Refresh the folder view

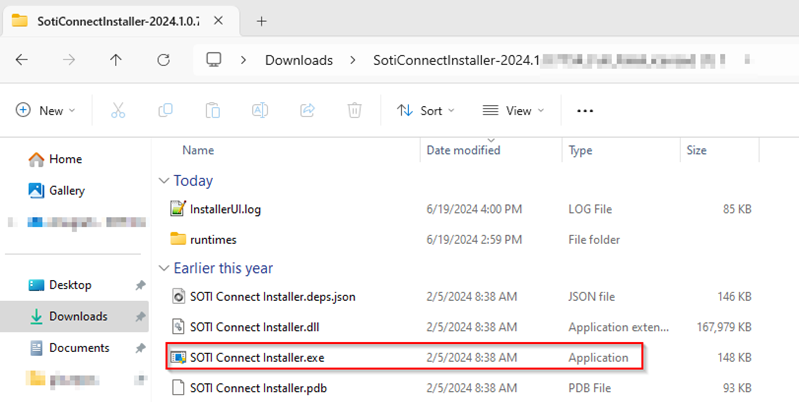(x=163, y=60)
